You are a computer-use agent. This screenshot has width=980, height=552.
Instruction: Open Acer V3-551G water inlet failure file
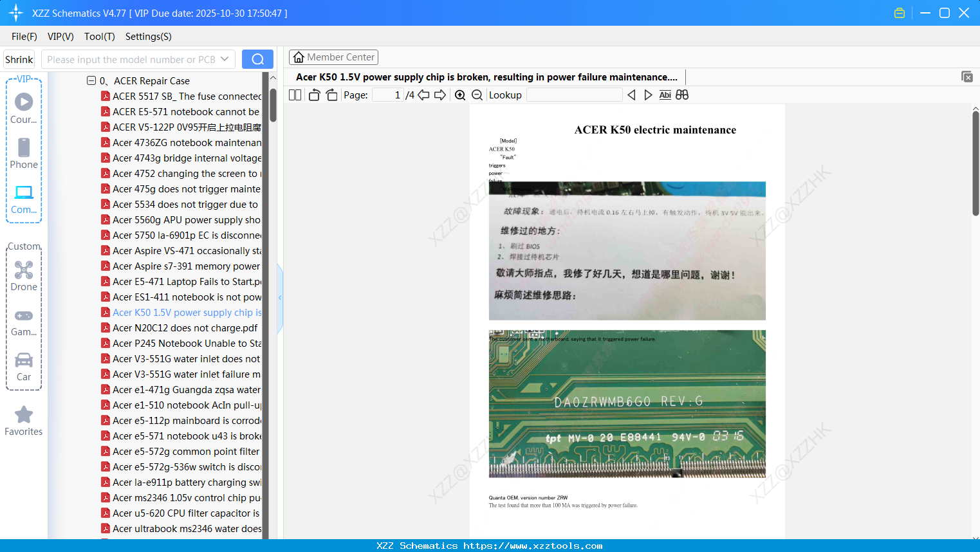(x=187, y=374)
